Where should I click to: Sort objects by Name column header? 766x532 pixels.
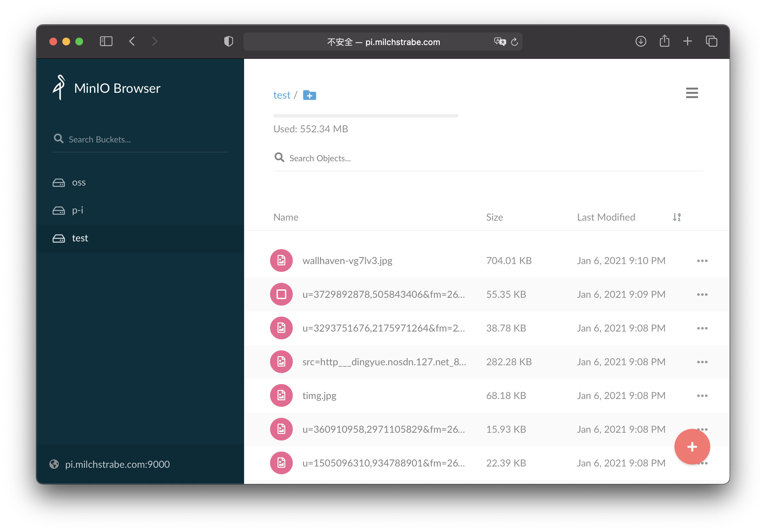(285, 217)
